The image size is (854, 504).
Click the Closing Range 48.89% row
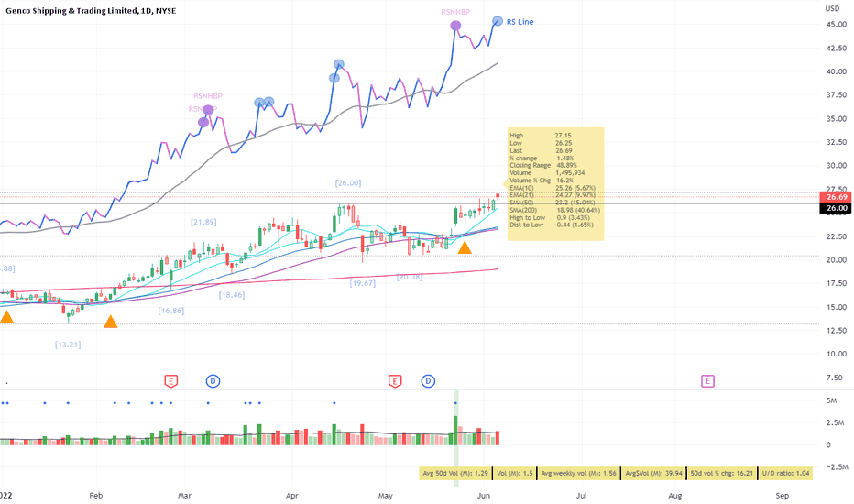pyautogui.click(x=543, y=165)
